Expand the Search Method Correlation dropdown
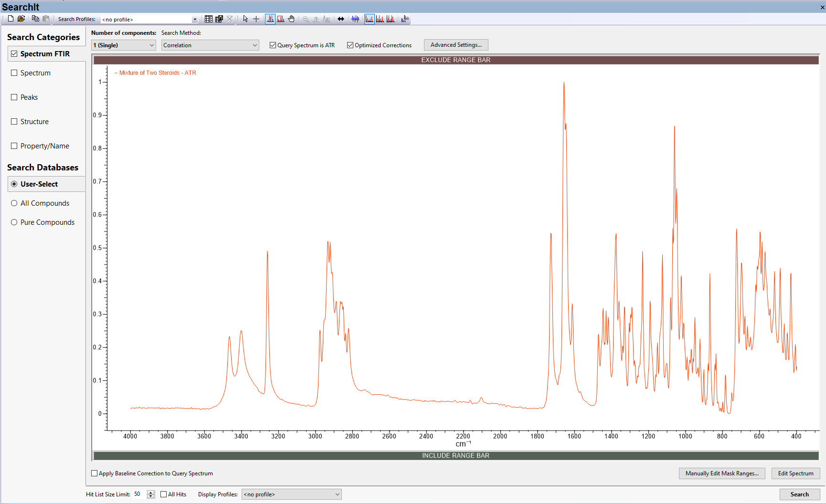Screen dimensions: 826x504 210,45
